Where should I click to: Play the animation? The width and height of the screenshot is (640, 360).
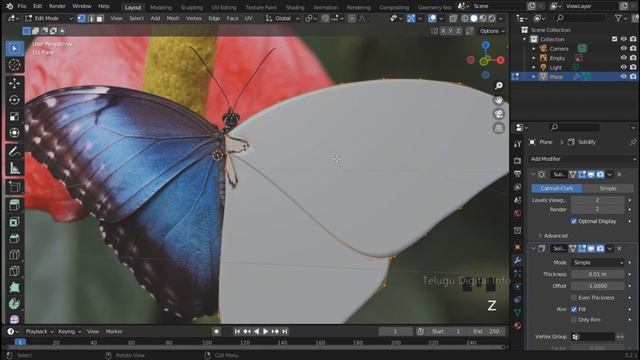tap(266, 331)
